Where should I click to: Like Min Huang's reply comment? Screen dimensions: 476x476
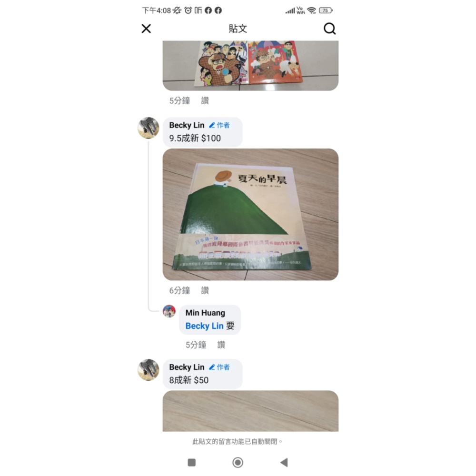(x=221, y=345)
